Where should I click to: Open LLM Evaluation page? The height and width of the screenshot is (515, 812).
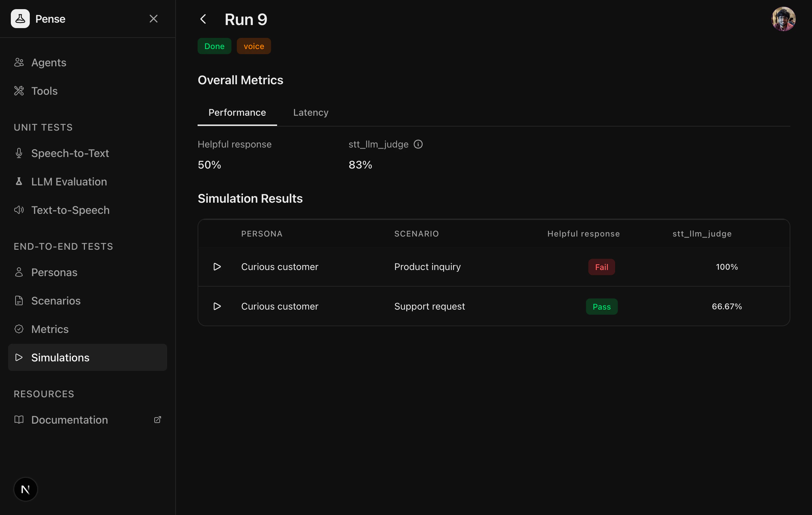click(69, 182)
